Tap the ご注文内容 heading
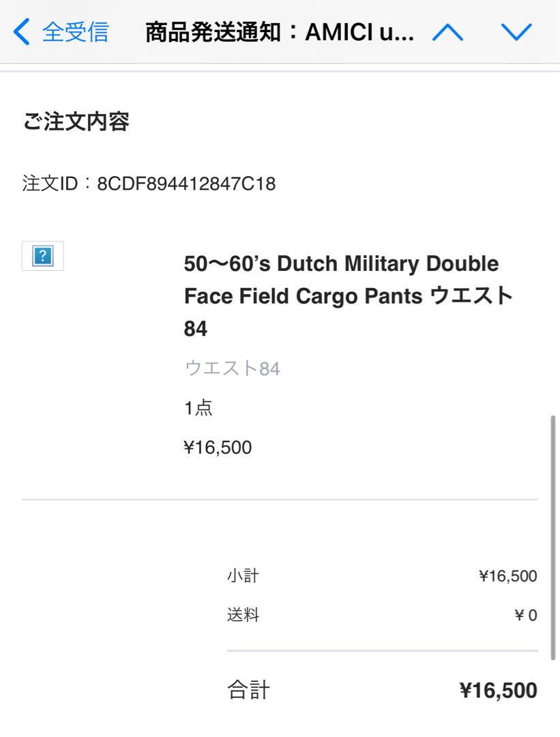This screenshot has height=737, width=560. [x=76, y=121]
